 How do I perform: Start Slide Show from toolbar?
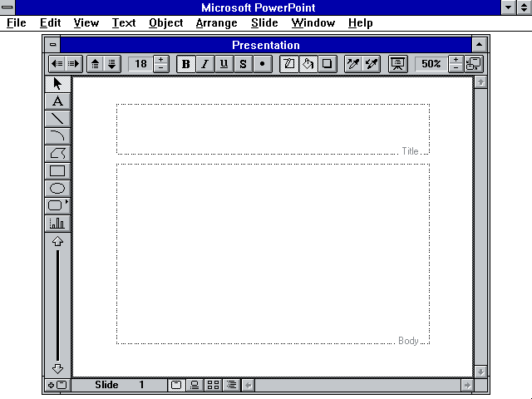click(x=397, y=64)
